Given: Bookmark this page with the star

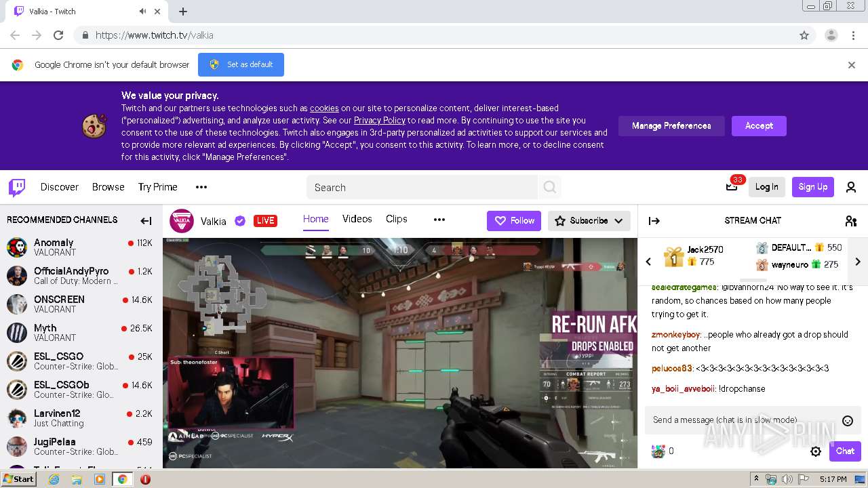Looking at the screenshot, I should (x=804, y=35).
